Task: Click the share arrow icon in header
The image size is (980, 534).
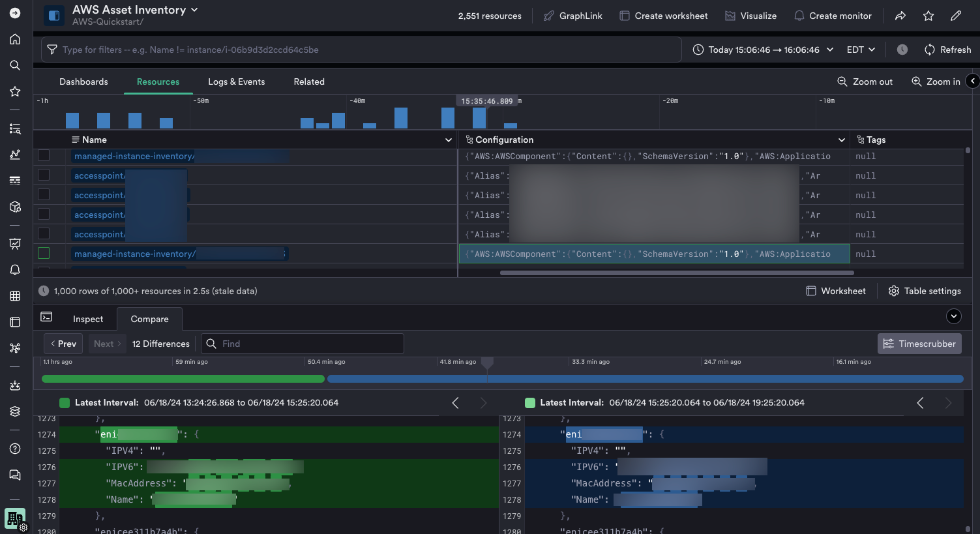Action: click(x=900, y=16)
